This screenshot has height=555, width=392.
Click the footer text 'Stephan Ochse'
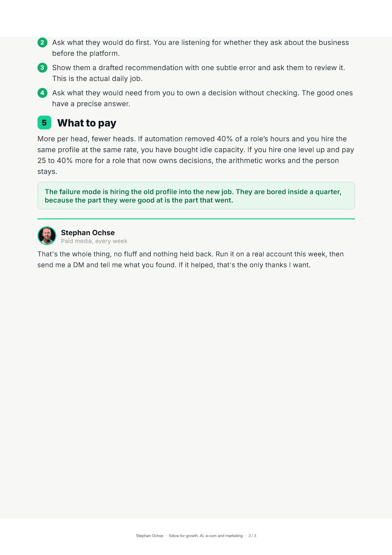[x=150, y=536]
